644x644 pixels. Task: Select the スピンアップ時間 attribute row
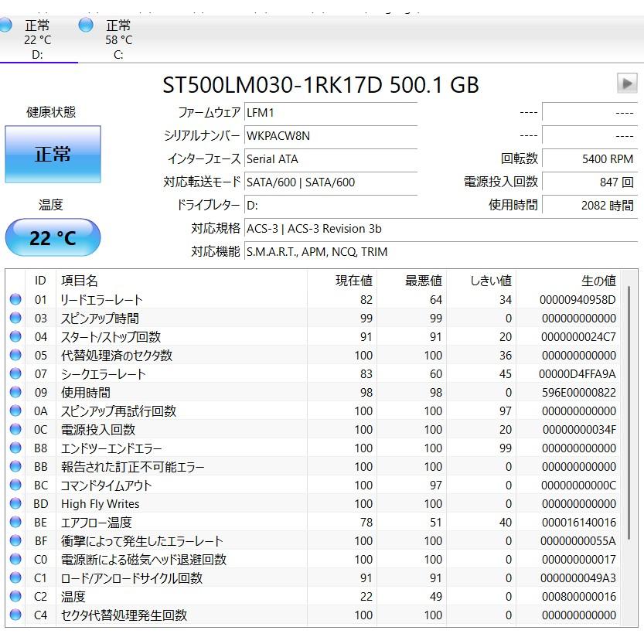coord(314,318)
